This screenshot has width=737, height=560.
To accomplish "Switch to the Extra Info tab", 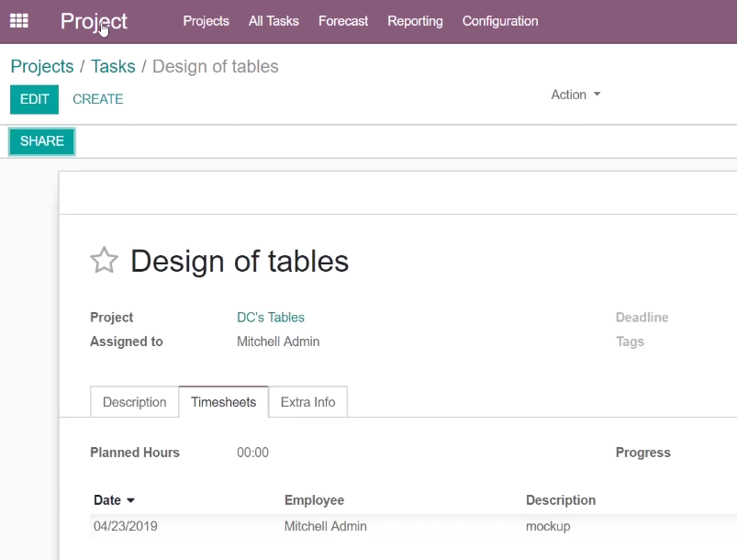I will [307, 402].
